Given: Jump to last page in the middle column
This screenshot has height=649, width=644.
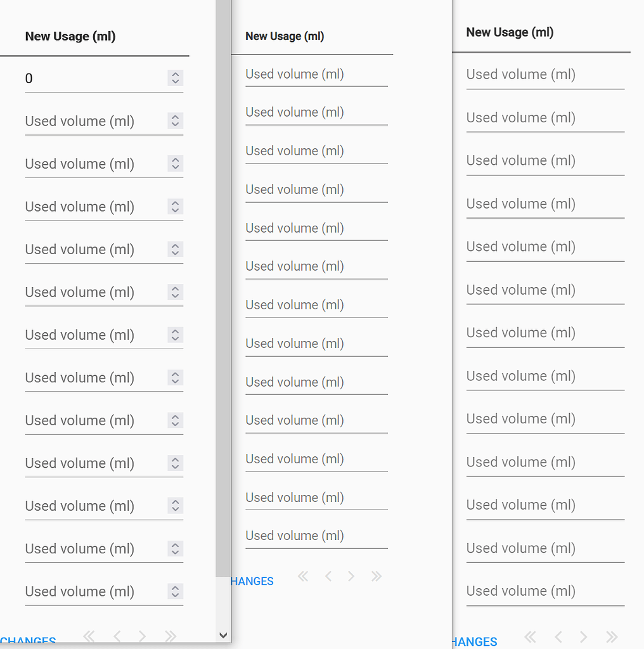Looking at the screenshot, I should 376,576.
